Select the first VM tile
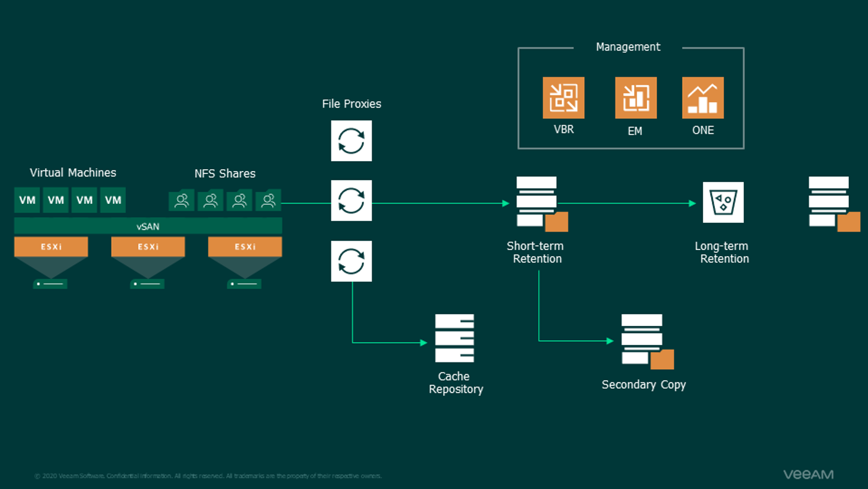 point(27,200)
